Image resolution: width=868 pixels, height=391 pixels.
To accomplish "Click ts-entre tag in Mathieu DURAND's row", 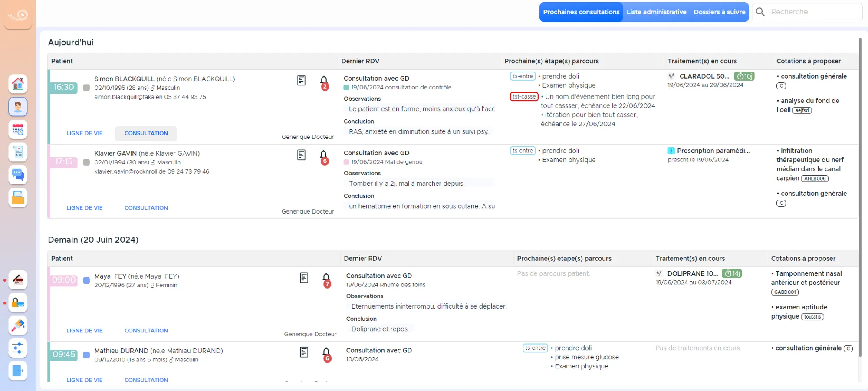I will tap(535, 348).
